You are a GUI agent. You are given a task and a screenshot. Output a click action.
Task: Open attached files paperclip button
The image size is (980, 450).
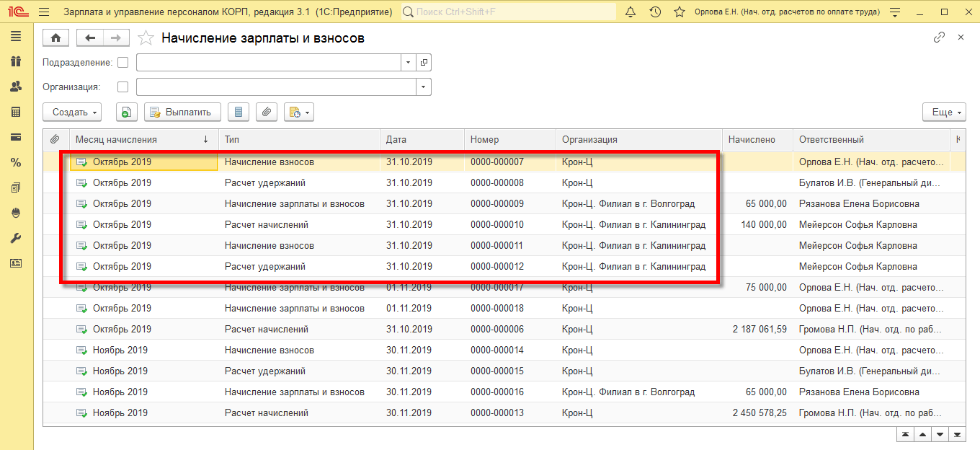(267, 112)
